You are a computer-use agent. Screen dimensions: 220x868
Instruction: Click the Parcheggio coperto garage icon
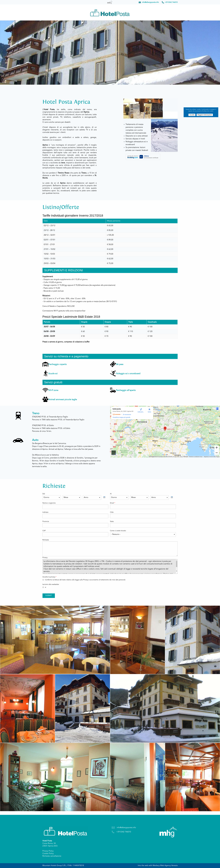pyautogui.click(x=45, y=364)
